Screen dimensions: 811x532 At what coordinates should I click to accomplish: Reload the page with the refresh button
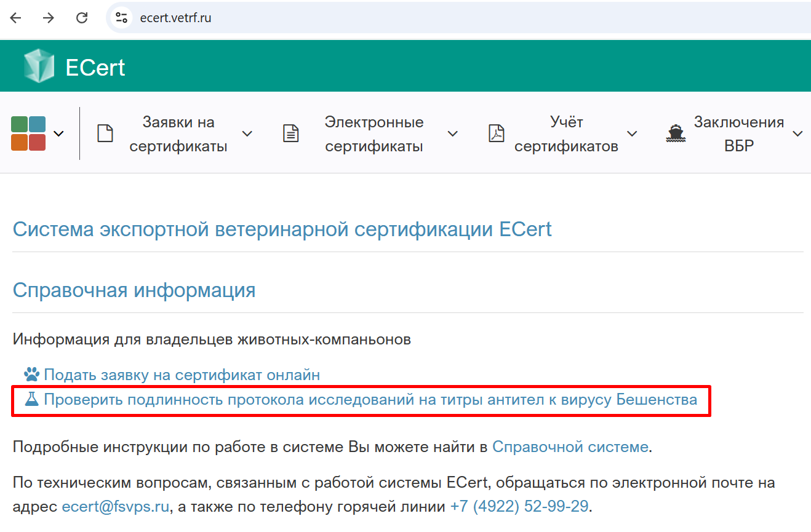click(x=82, y=18)
